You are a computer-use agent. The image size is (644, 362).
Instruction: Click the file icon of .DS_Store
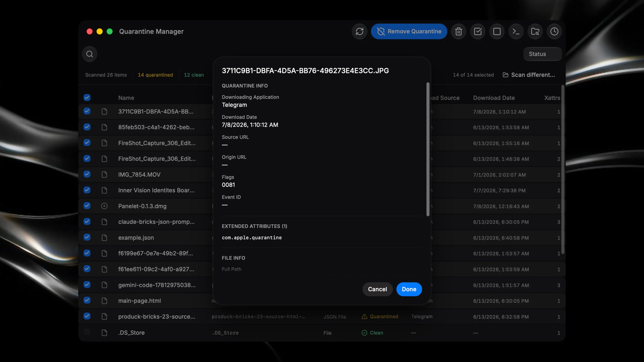pos(104,333)
